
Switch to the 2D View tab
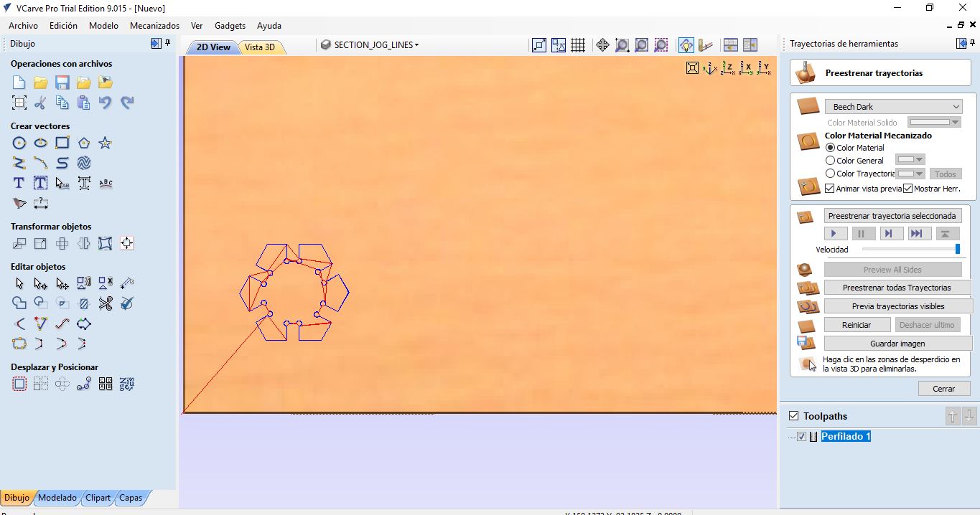pyautogui.click(x=213, y=47)
